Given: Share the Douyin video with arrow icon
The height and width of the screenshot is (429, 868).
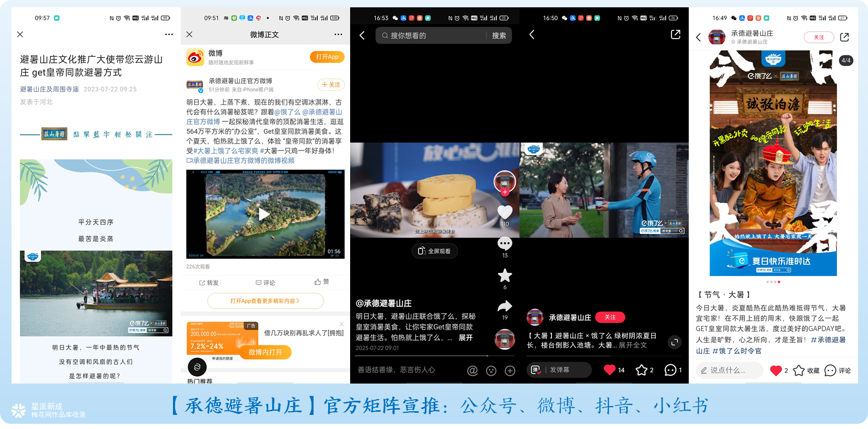Looking at the screenshot, I should 505,306.
